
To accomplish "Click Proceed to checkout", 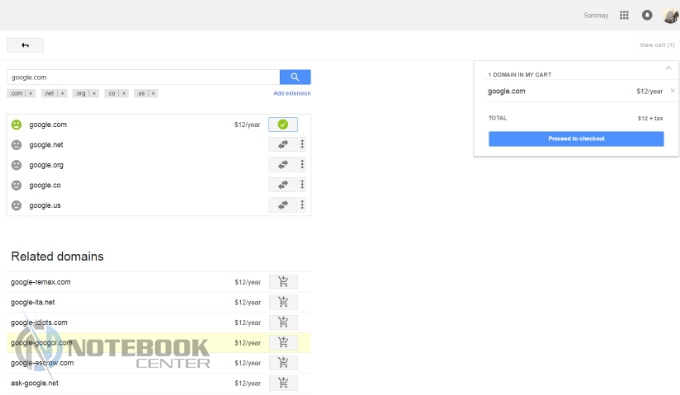I will tap(576, 139).
